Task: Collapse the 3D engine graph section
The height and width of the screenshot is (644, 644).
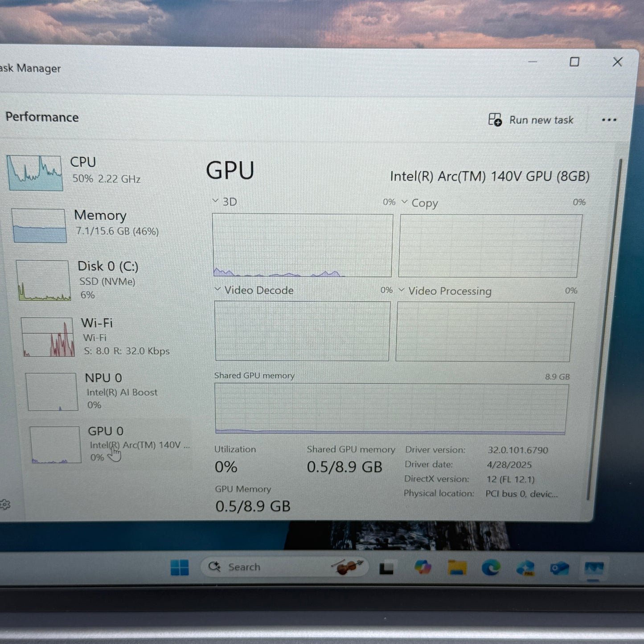Action: coord(216,201)
